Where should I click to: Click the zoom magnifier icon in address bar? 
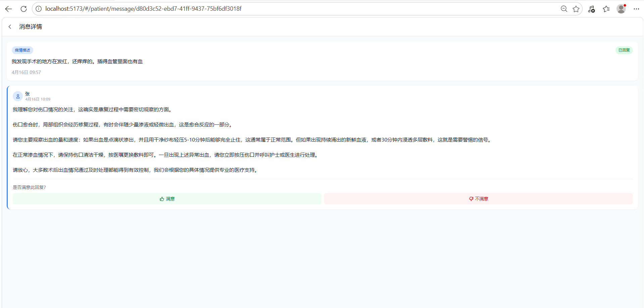pos(564,9)
